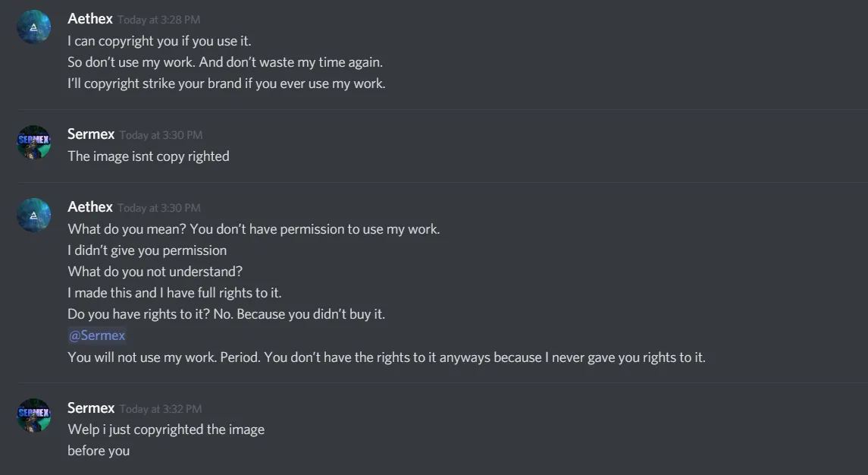Click the 'Today at 3:32 PM' timestamp
The image size is (868, 475).
point(161,409)
